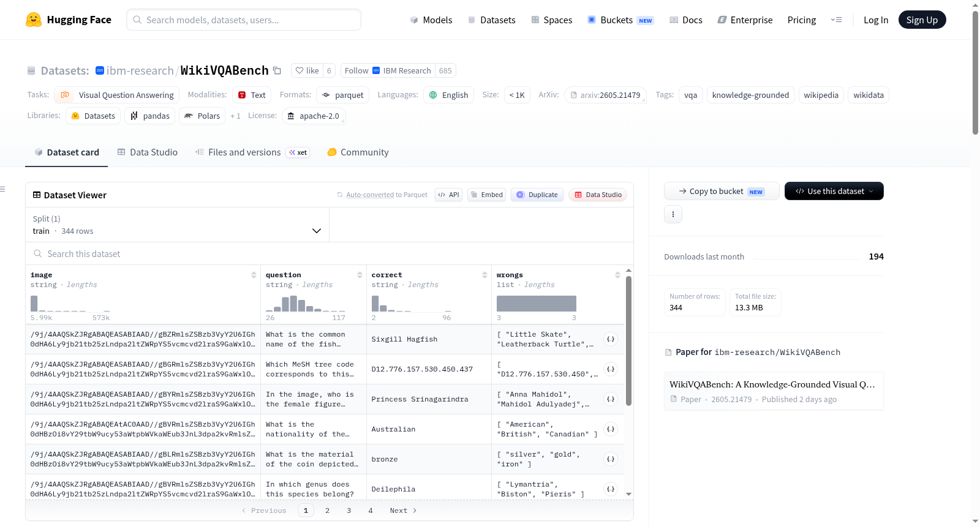The height and width of the screenshot is (527, 980).
Task: Select the knowledge-grounded tag
Action: 751,95
